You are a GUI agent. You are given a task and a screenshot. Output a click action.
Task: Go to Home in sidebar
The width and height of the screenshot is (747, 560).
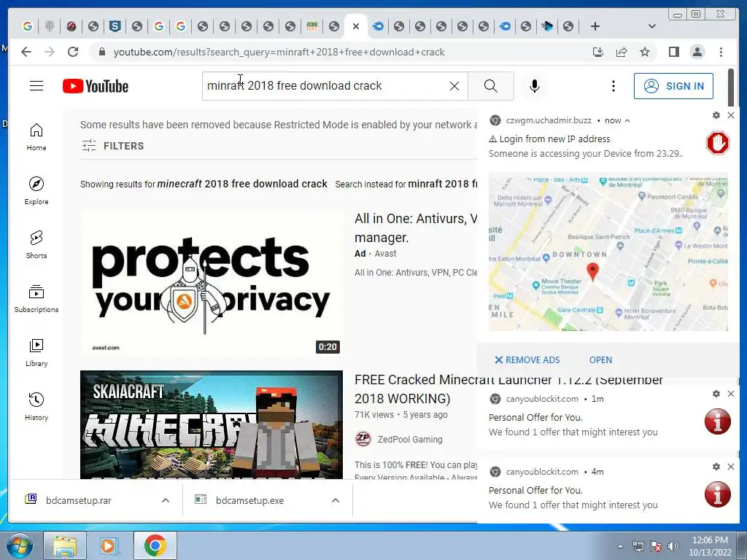tap(36, 137)
